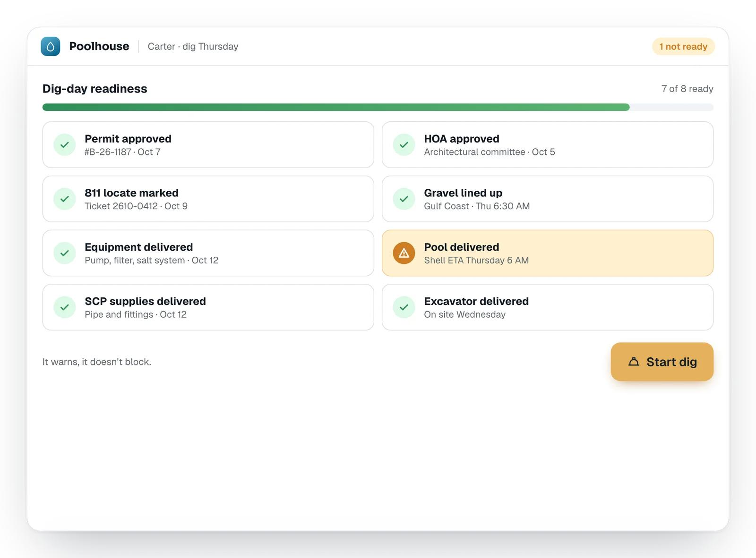Open the 'Gravel lined up' card title
Image resolution: width=756 pixels, height=558 pixels.
pyautogui.click(x=463, y=193)
